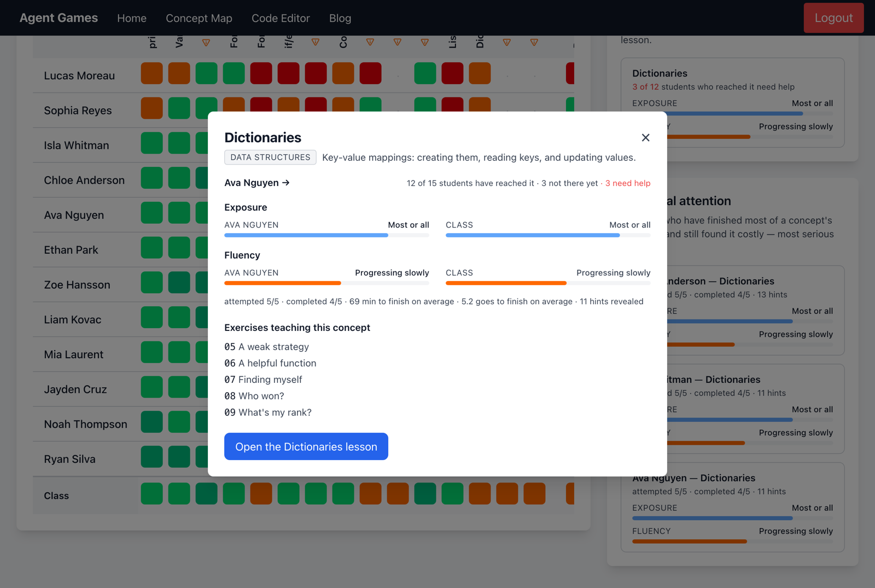This screenshot has height=588, width=875.
Task: Click Sophia Reyes's first orange cell
Action: (x=151, y=108)
